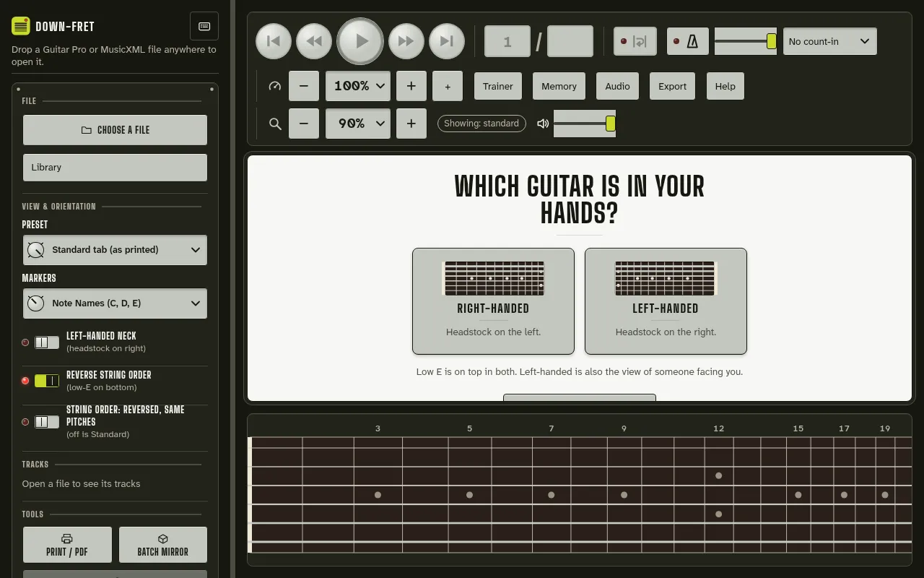Click the Print / PDF button
This screenshot has height=578, width=924.
pyautogui.click(x=67, y=545)
